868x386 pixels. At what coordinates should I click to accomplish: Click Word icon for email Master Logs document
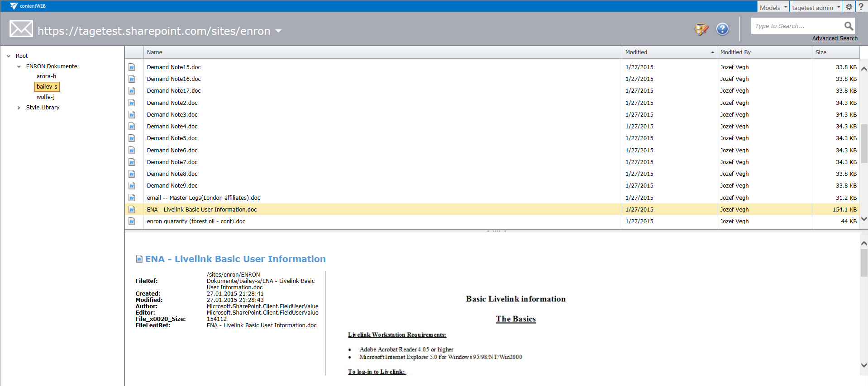(x=132, y=198)
